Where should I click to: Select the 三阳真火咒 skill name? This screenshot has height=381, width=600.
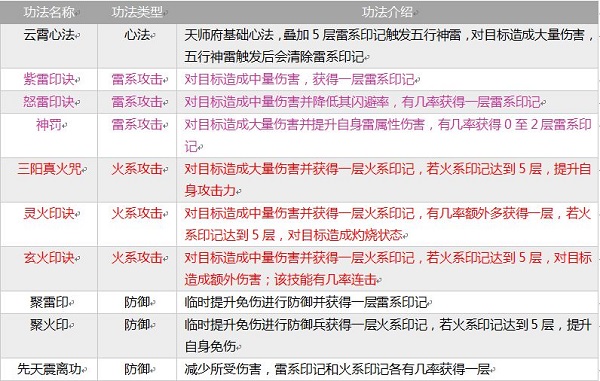(x=49, y=169)
